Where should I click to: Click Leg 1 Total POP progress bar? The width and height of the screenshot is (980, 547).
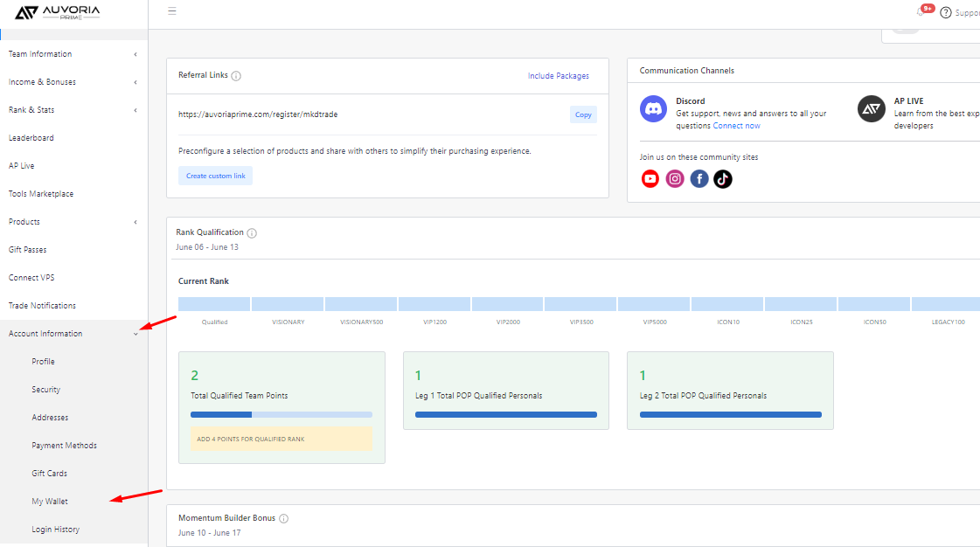[x=506, y=415]
